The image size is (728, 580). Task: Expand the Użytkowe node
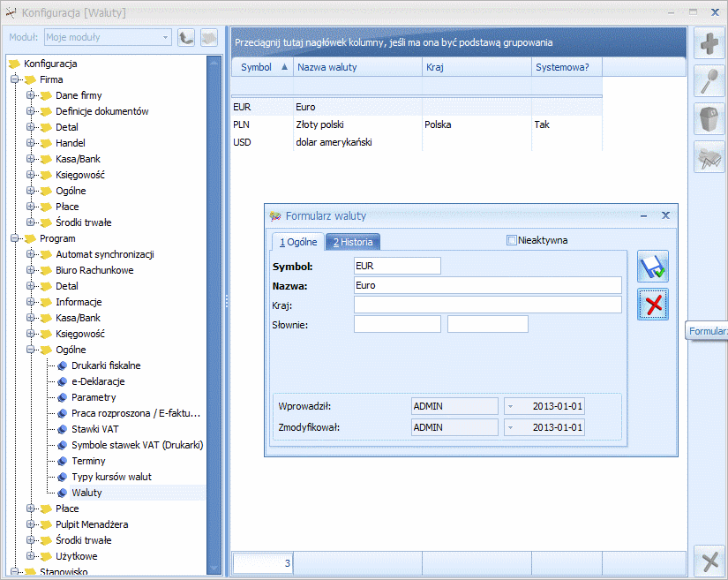[30, 556]
